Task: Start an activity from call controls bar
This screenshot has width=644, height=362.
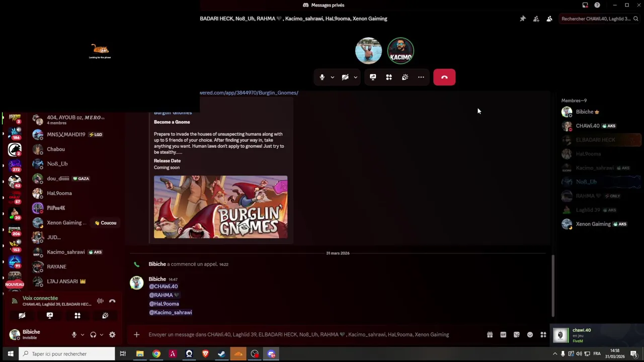Action: (x=389, y=77)
